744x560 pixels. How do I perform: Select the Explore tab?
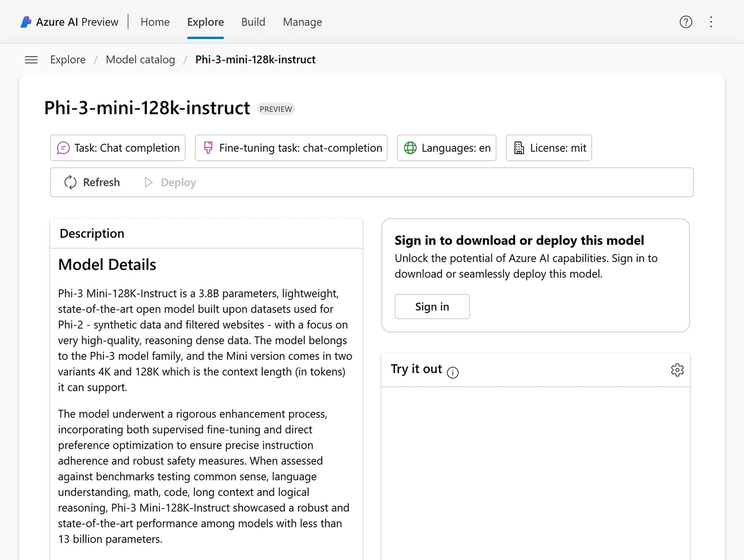[x=205, y=22]
